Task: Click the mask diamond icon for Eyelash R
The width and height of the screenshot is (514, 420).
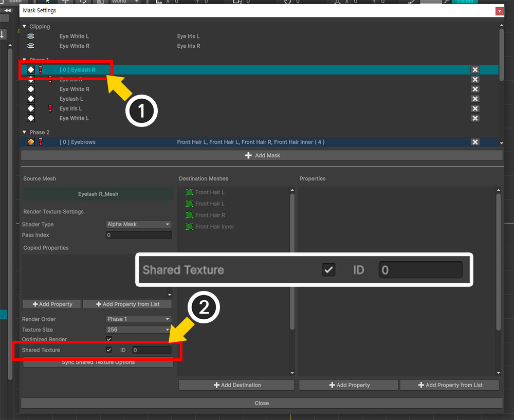Action: tap(31, 69)
